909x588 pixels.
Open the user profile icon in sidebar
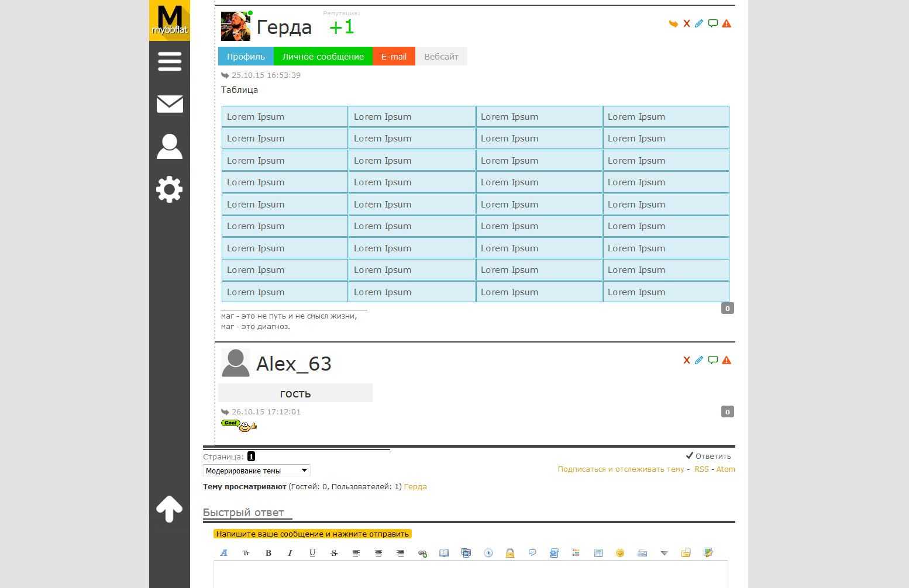click(x=169, y=147)
